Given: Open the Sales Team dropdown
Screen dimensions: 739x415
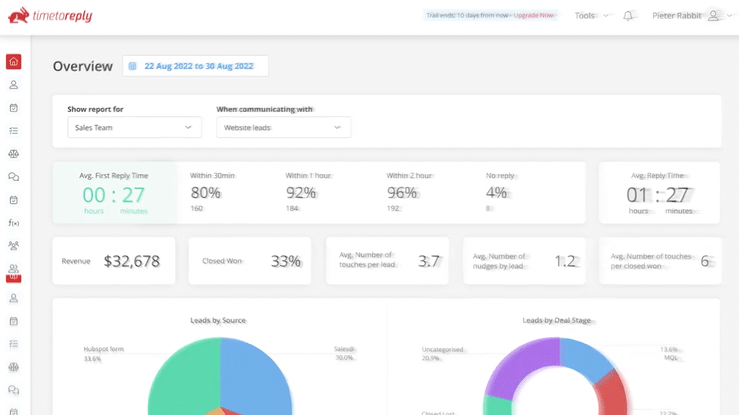Looking at the screenshot, I should coord(134,127).
